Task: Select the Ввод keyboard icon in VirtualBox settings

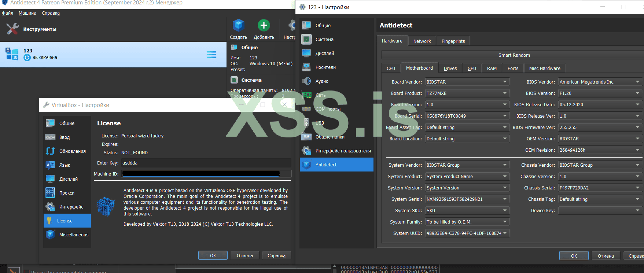Action: 50,137
